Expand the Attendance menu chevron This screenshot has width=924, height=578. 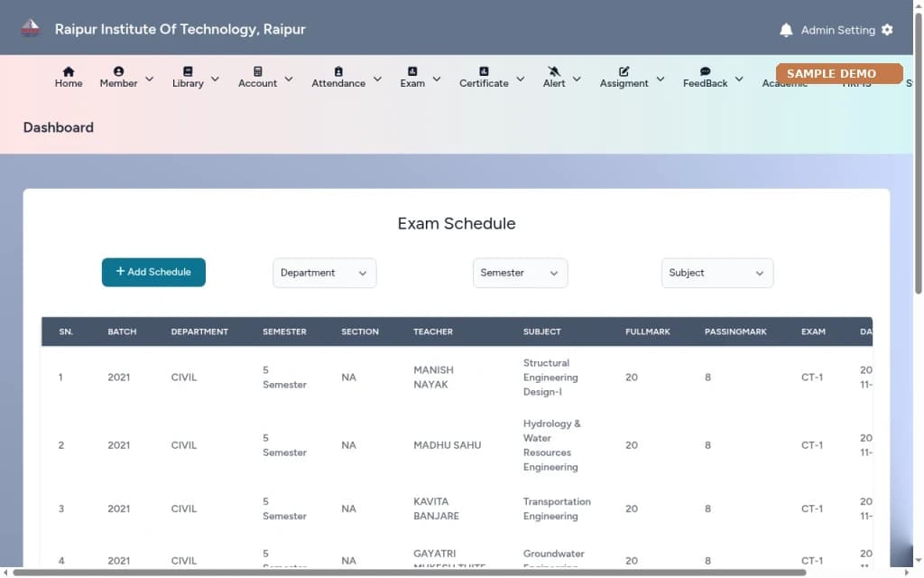[x=378, y=79]
